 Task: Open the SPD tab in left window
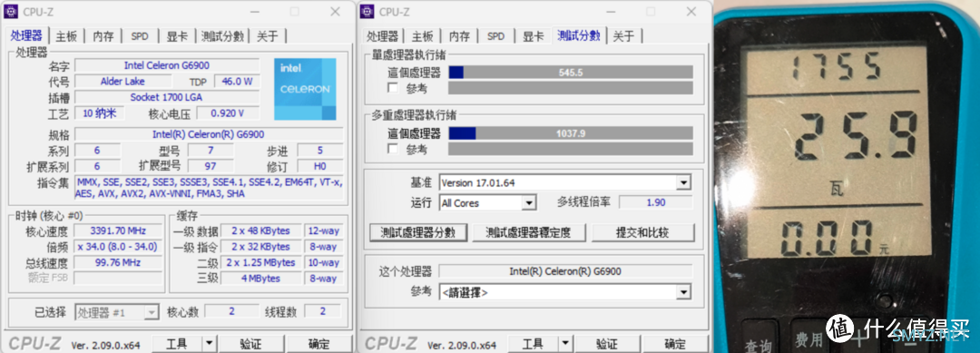[140, 36]
